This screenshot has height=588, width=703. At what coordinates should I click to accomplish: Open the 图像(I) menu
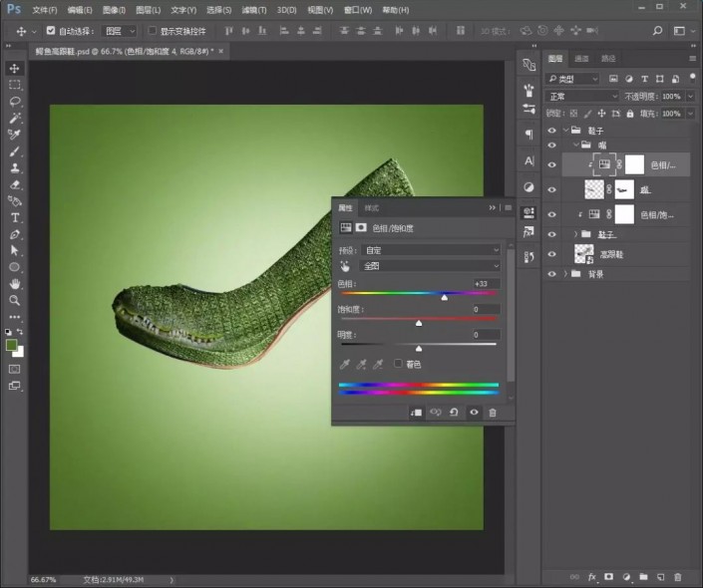(x=114, y=10)
